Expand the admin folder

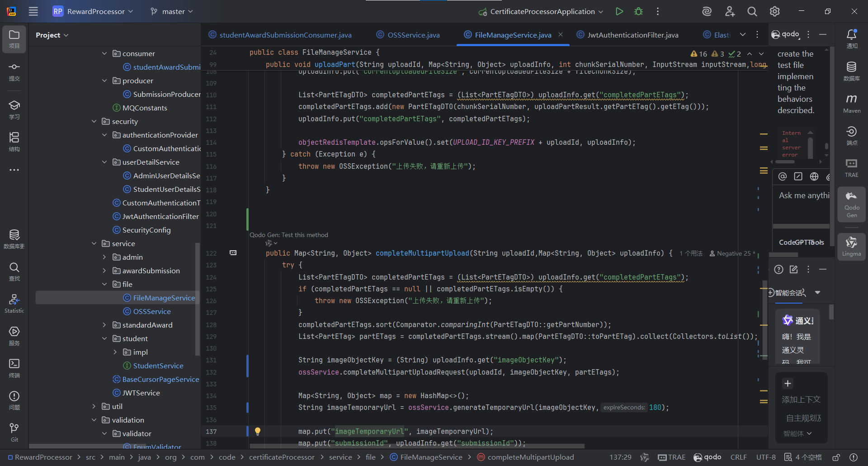[x=104, y=257]
